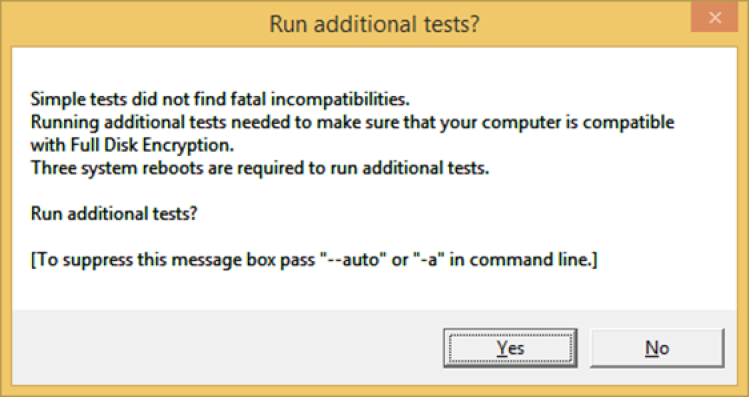Click the underlined N in No button

tap(651, 348)
